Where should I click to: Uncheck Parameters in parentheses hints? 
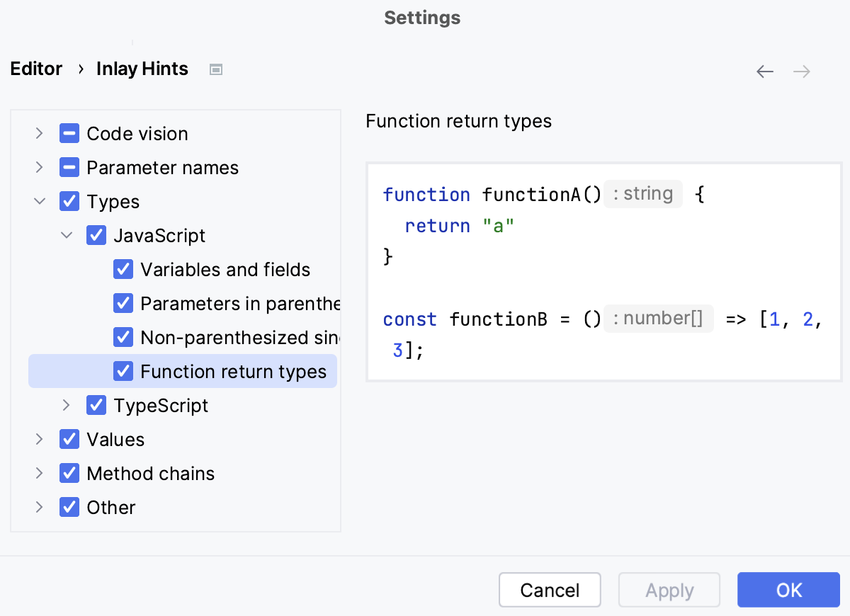tap(124, 303)
